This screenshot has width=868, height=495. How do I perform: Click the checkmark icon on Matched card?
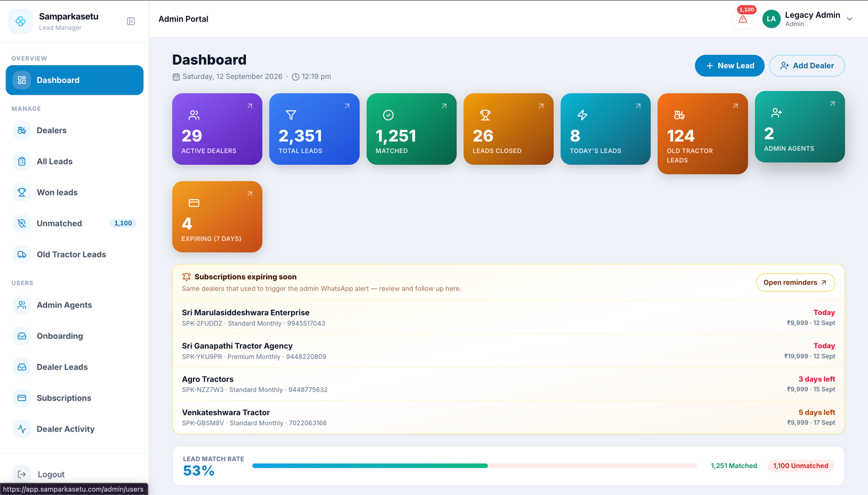click(388, 115)
